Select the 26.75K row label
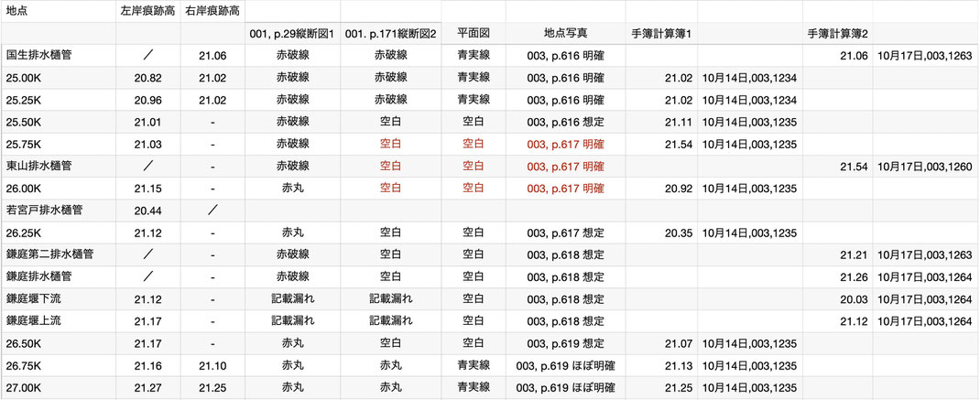This screenshot has height=400, width=980. (x=24, y=365)
